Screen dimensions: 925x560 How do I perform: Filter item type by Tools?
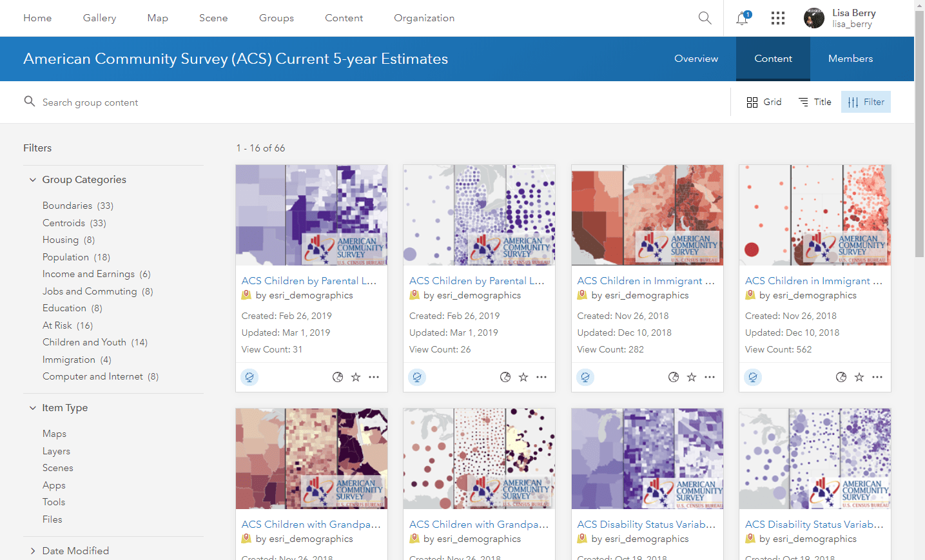(x=54, y=502)
